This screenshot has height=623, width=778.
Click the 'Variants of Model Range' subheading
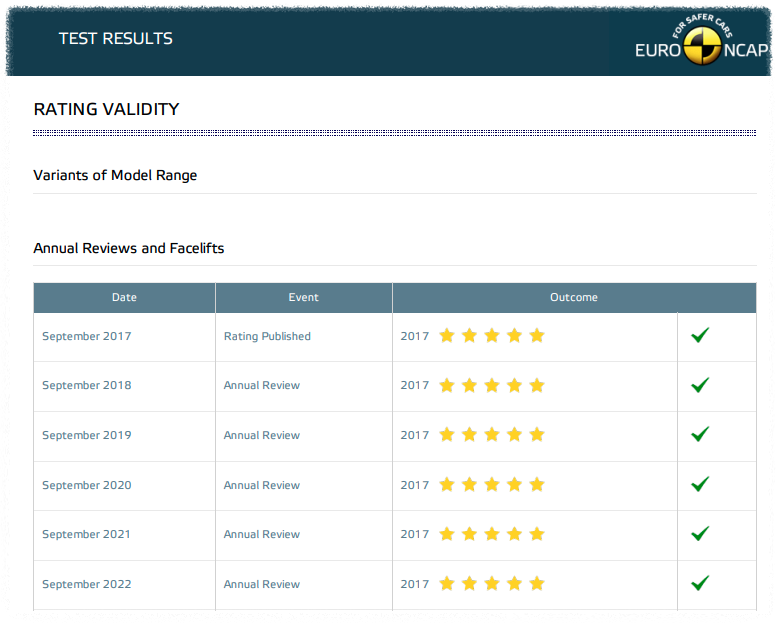(x=115, y=176)
